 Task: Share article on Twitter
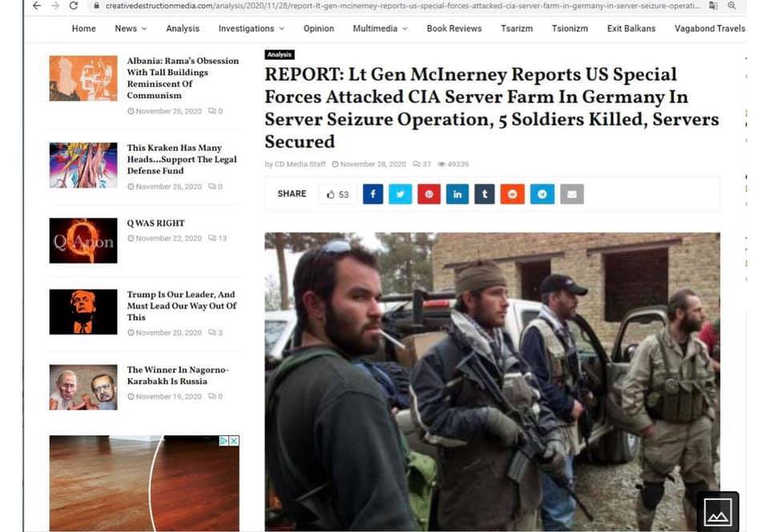click(401, 194)
